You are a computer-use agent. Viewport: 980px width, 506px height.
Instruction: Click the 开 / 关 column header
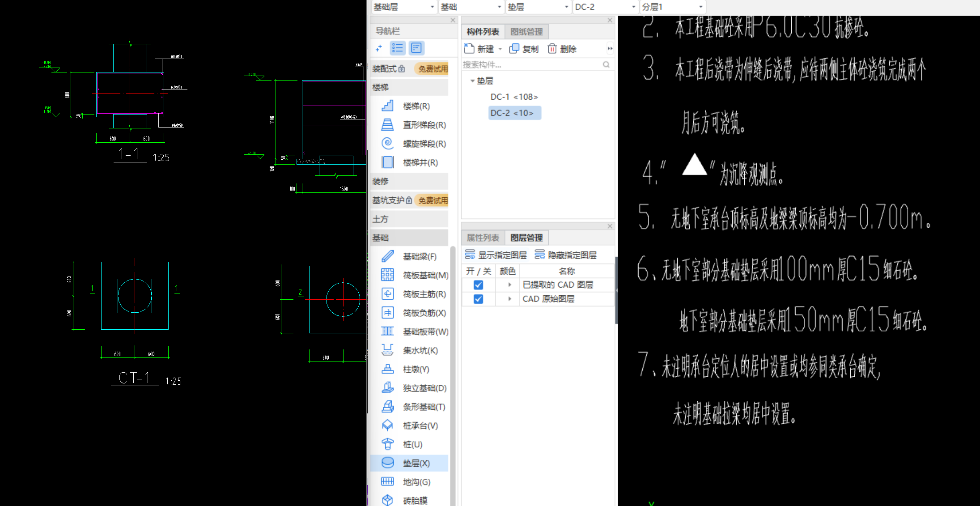pos(479,271)
